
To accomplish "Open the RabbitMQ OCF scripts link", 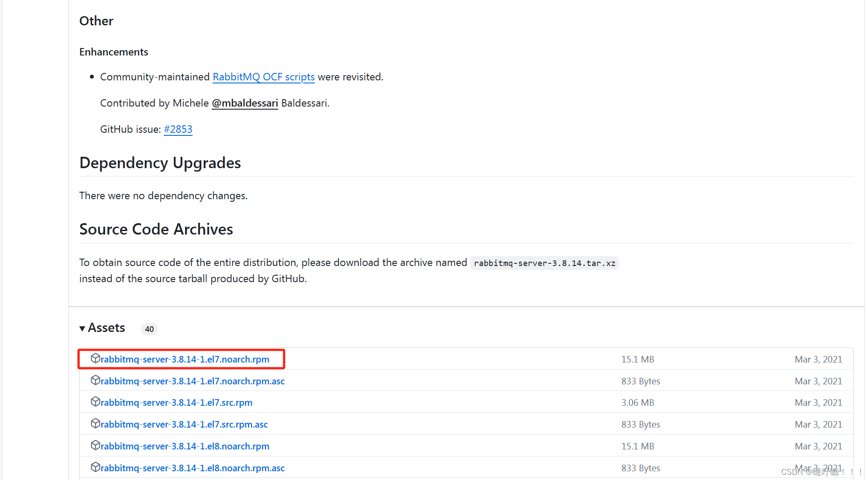I will [x=264, y=77].
